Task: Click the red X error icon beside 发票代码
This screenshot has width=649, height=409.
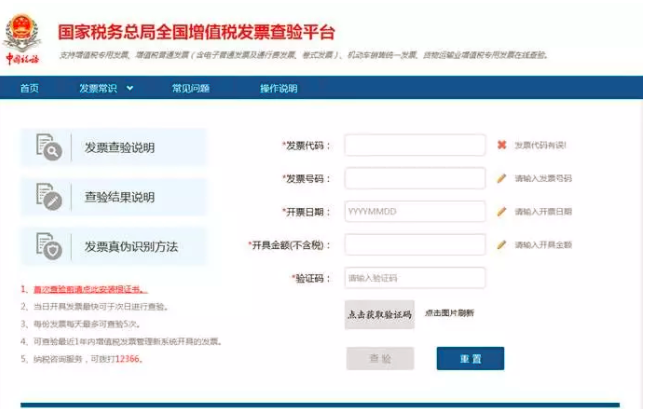Action: pyautogui.click(x=501, y=145)
